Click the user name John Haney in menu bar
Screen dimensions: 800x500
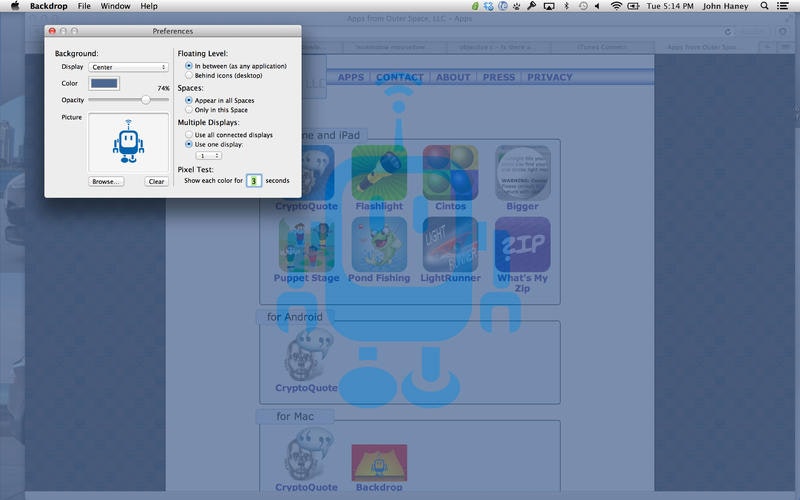point(726,6)
